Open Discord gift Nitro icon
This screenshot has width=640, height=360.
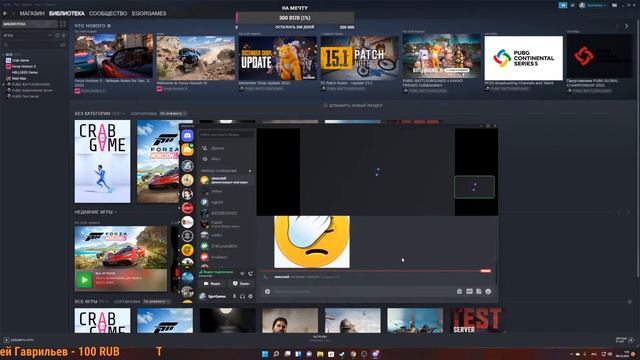click(460, 292)
